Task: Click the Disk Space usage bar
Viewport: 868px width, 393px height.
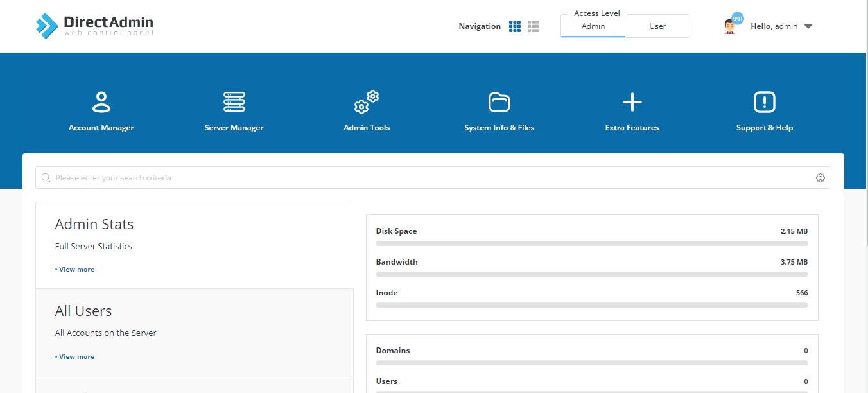Action: (592, 243)
